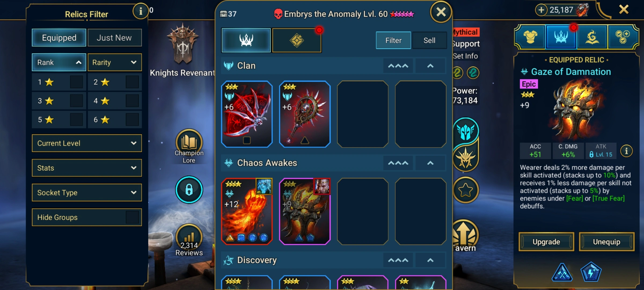Select the star favorite round icon

[465, 190]
